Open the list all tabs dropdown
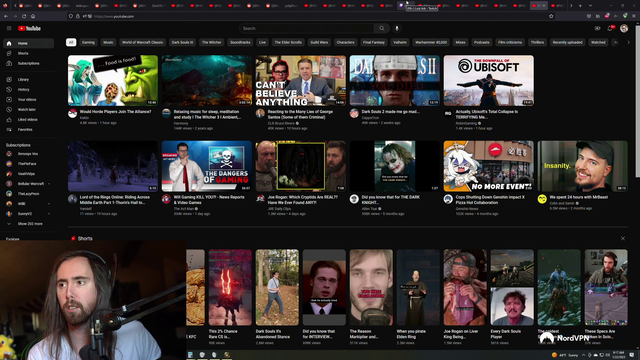 point(590,6)
